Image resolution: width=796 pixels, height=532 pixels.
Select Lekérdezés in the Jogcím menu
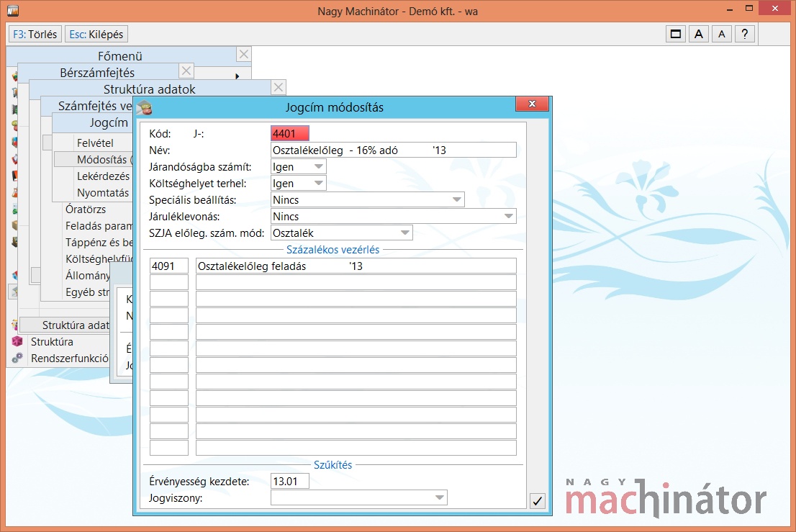pyautogui.click(x=94, y=176)
